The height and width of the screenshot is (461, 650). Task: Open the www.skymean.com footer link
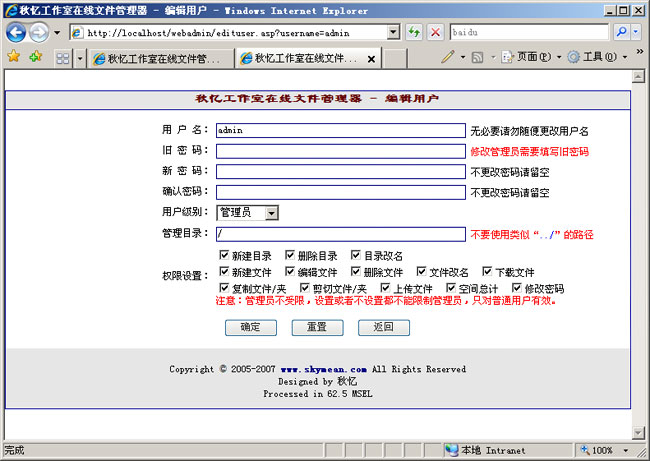(323, 369)
